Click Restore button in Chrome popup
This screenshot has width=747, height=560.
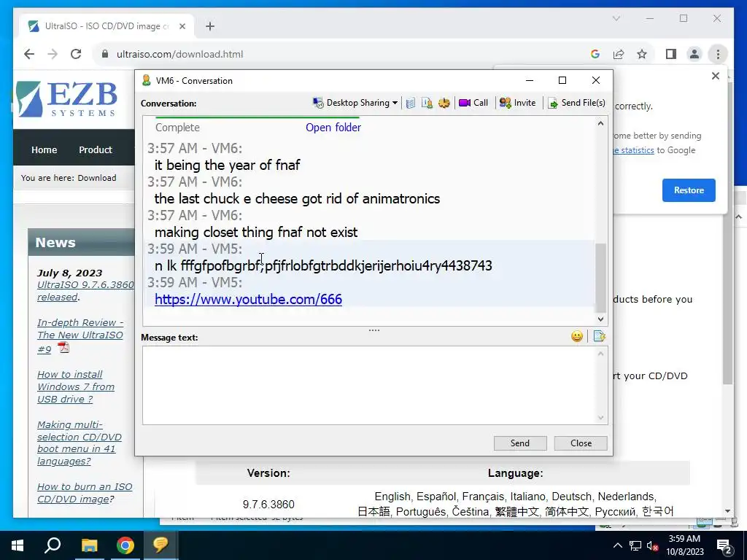[689, 190]
